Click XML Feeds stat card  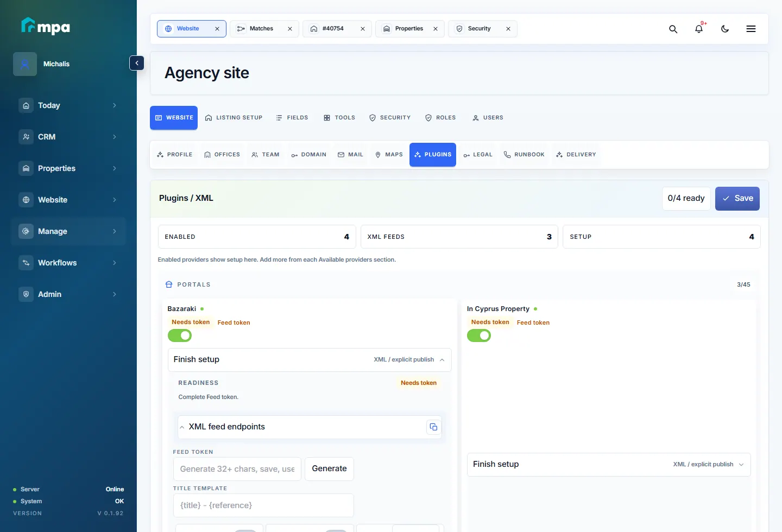coord(459,237)
